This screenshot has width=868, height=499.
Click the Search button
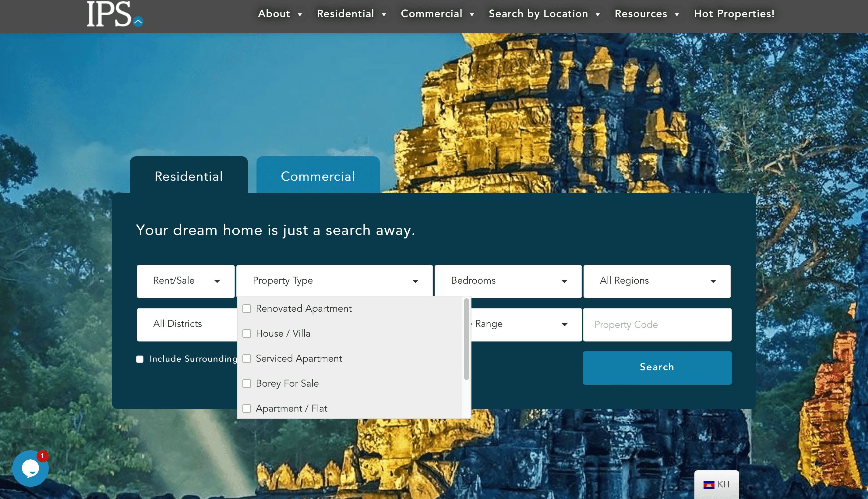click(x=657, y=367)
